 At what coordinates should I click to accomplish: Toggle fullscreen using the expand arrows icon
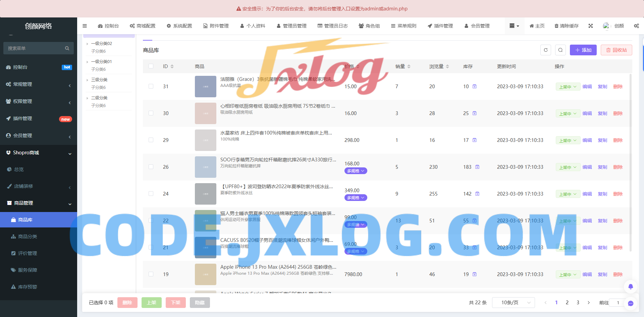point(591,26)
